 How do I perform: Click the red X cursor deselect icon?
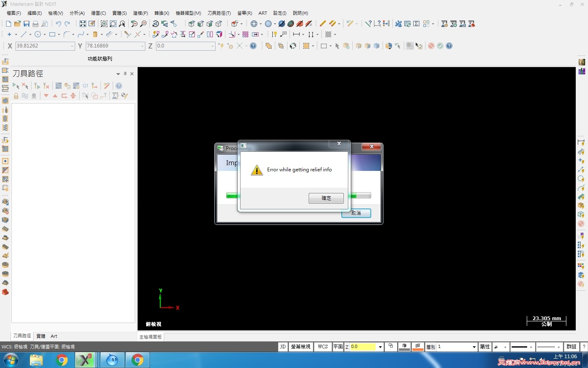pos(25,86)
